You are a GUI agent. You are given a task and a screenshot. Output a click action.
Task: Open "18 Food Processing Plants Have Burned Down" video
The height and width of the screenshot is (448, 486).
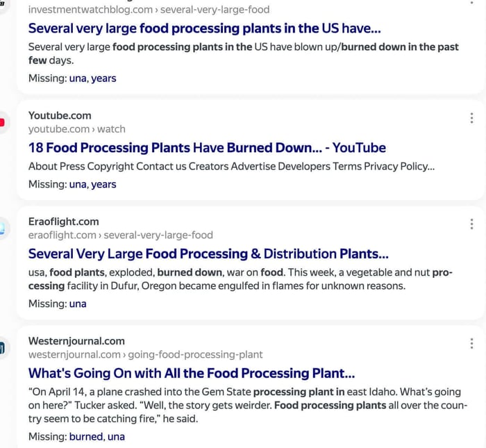click(x=207, y=147)
